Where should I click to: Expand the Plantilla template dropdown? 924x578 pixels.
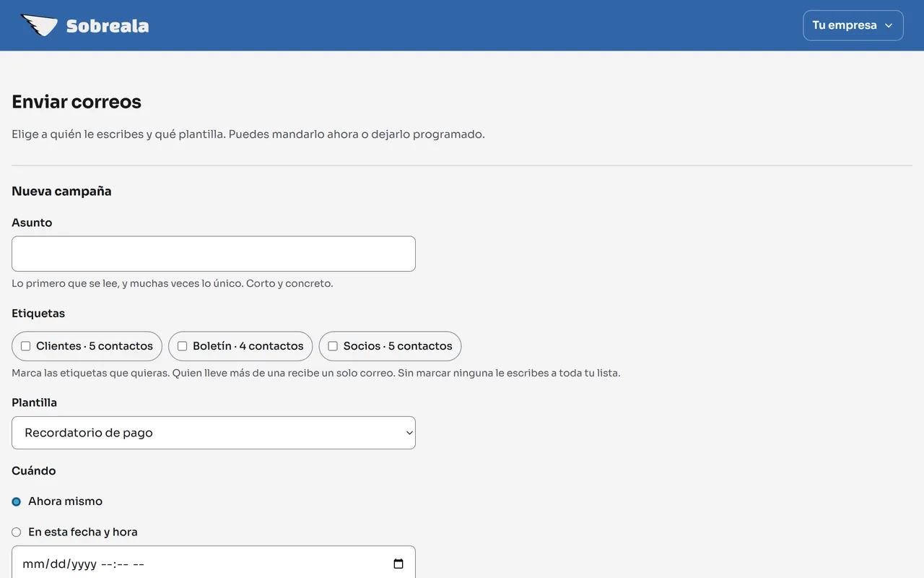(214, 433)
